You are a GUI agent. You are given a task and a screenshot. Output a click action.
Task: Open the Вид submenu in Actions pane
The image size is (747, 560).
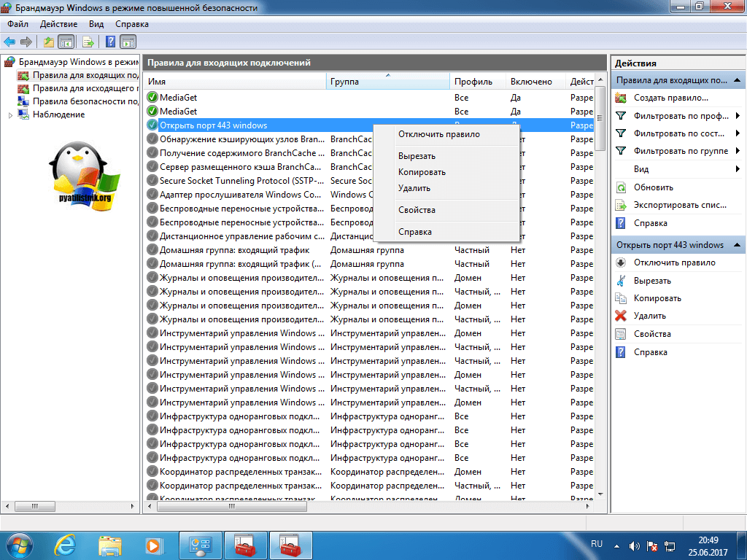click(738, 169)
